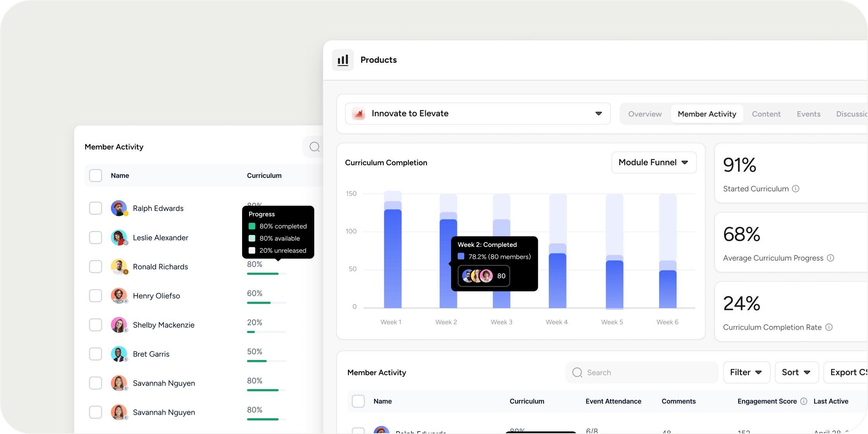Screen dimensions: 868x434
Task: Click the Week 4 bar in chart
Action: (x=558, y=251)
